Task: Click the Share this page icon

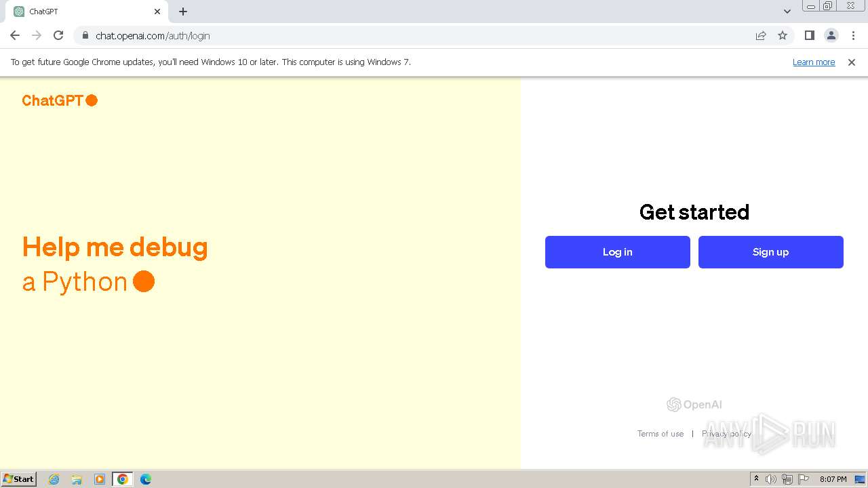Action: 761,35
